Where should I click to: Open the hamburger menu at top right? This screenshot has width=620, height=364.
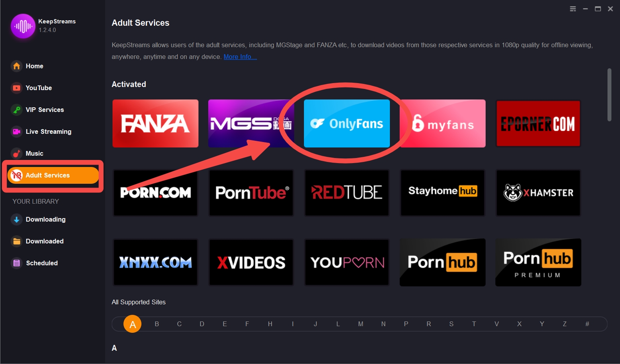tap(573, 9)
